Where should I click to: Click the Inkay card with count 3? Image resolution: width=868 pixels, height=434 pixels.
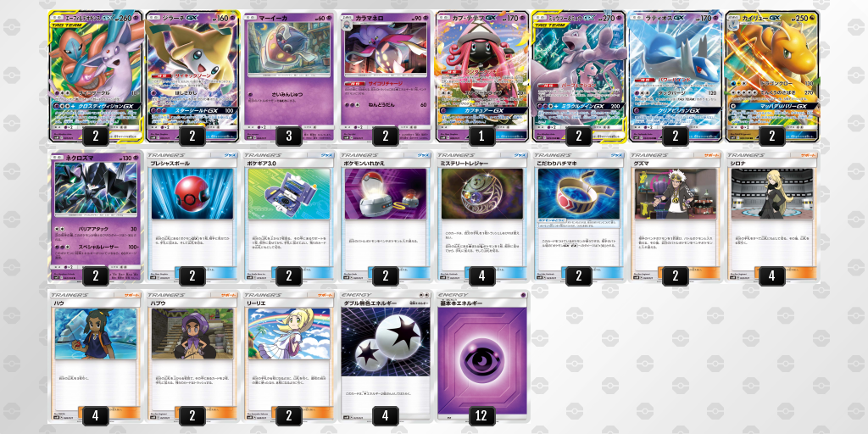(x=288, y=76)
